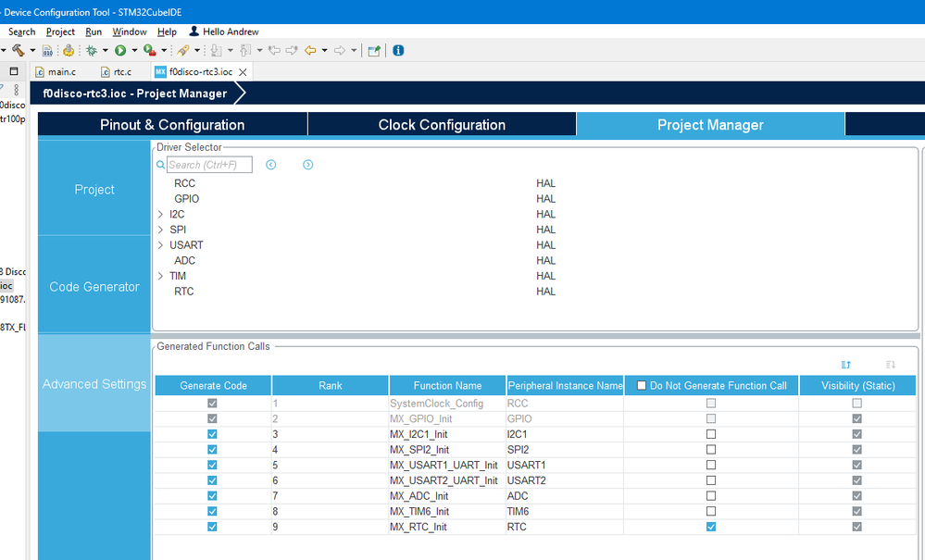
Task: Go forward with the grey right arrow icon
Action: 340,51
